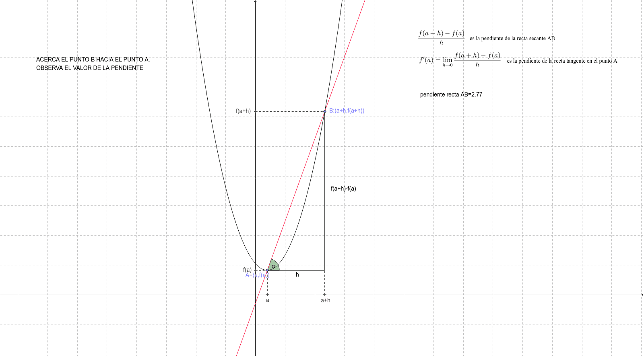Image resolution: width=644 pixels, height=357 pixels.
Task: Click 'es la pendiente de la recta tangente' text
Action: [562, 61]
